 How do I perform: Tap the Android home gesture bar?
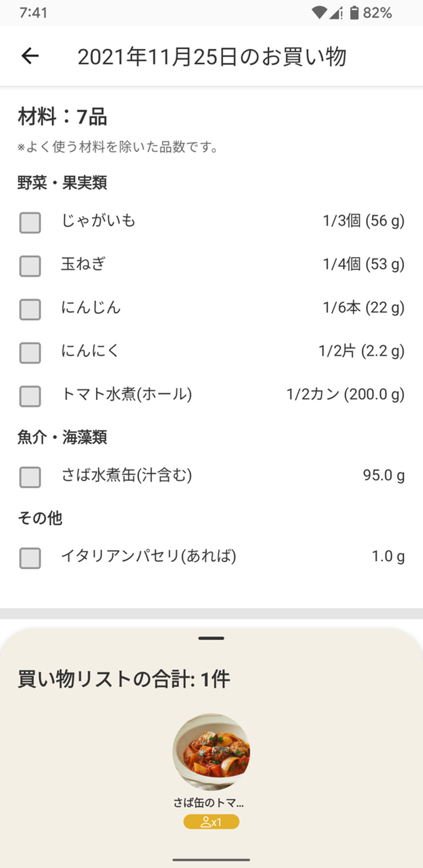[x=211, y=859]
